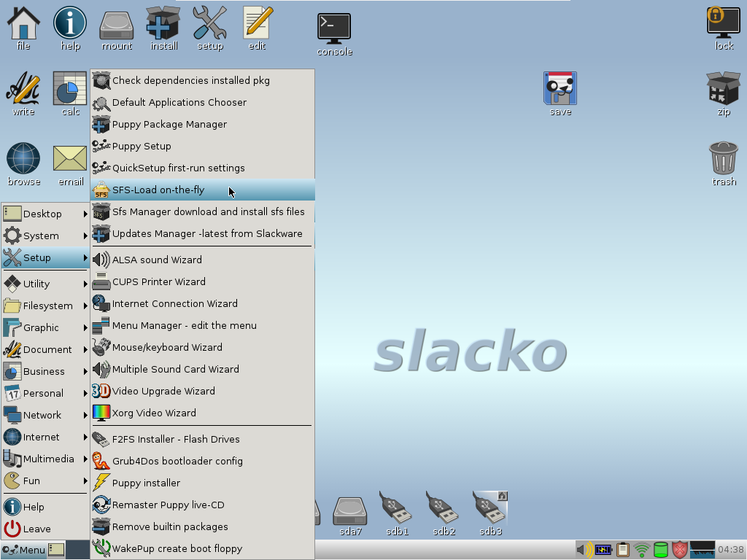The width and height of the screenshot is (747, 560).
Task: Open Menu Manager - edit the menu
Action: point(203,326)
